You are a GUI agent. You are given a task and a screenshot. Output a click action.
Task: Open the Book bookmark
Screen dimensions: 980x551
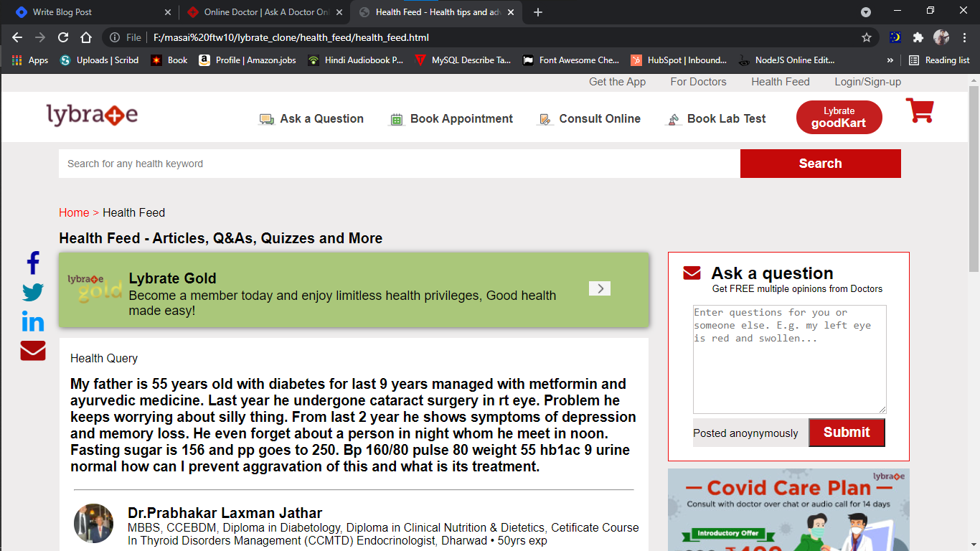coord(169,60)
